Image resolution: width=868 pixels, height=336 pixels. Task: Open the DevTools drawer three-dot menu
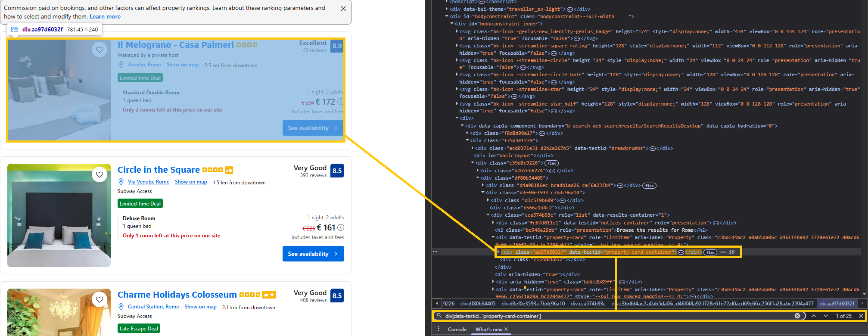pos(439,329)
